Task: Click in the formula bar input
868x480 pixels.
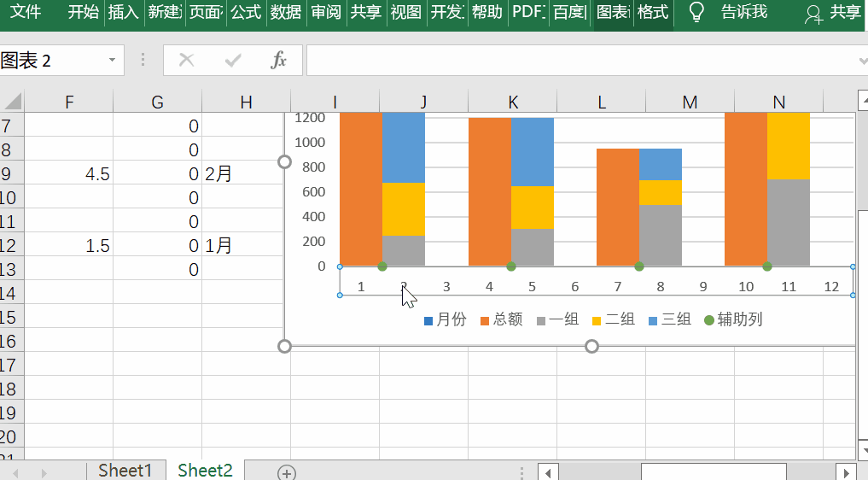Action: 581,60
